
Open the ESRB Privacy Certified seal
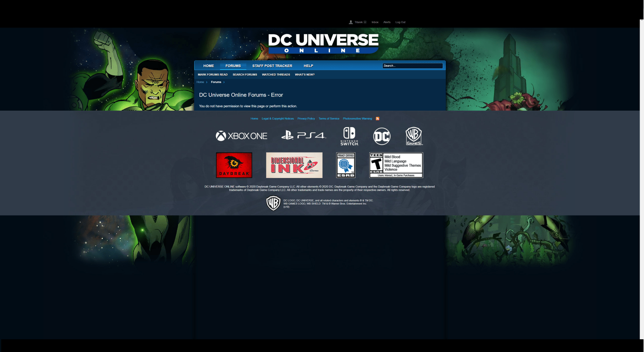point(345,165)
